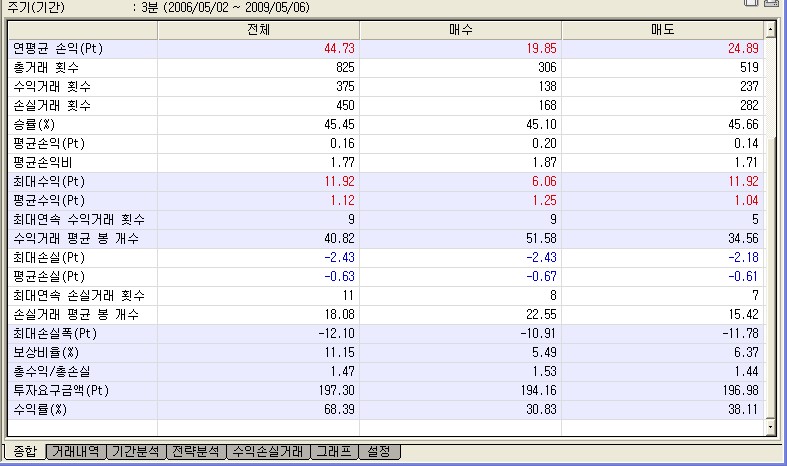Switch to the 거래내역 tab

[76, 452]
